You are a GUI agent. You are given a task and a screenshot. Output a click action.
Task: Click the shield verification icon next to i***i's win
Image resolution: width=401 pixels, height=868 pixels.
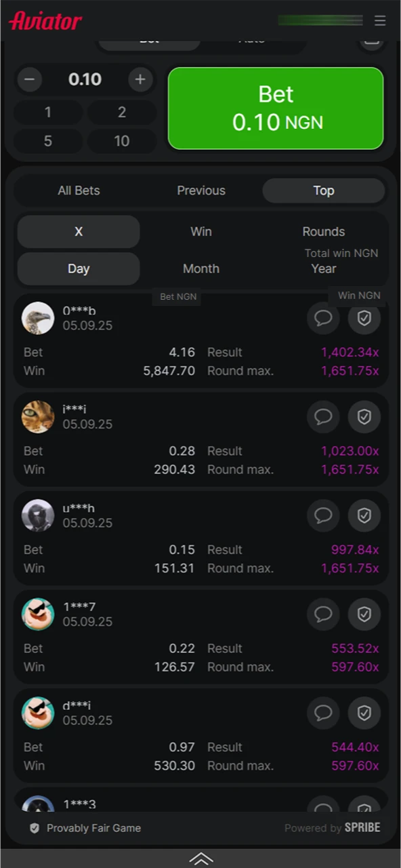pyautogui.click(x=364, y=416)
